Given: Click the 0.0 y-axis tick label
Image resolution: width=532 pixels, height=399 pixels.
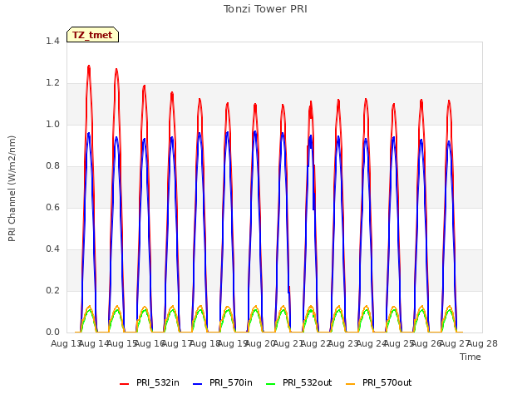Looking at the screenshot, I should 52,332.
